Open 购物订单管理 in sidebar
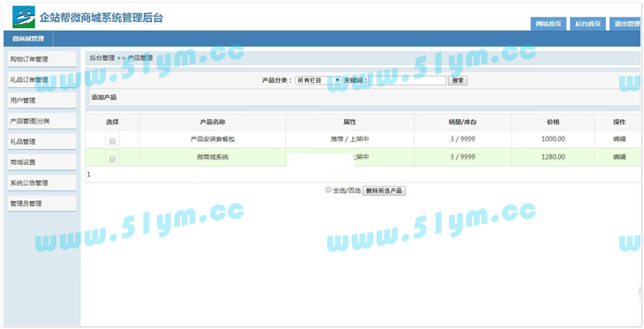 pyautogui.click(x=41, y=59)
